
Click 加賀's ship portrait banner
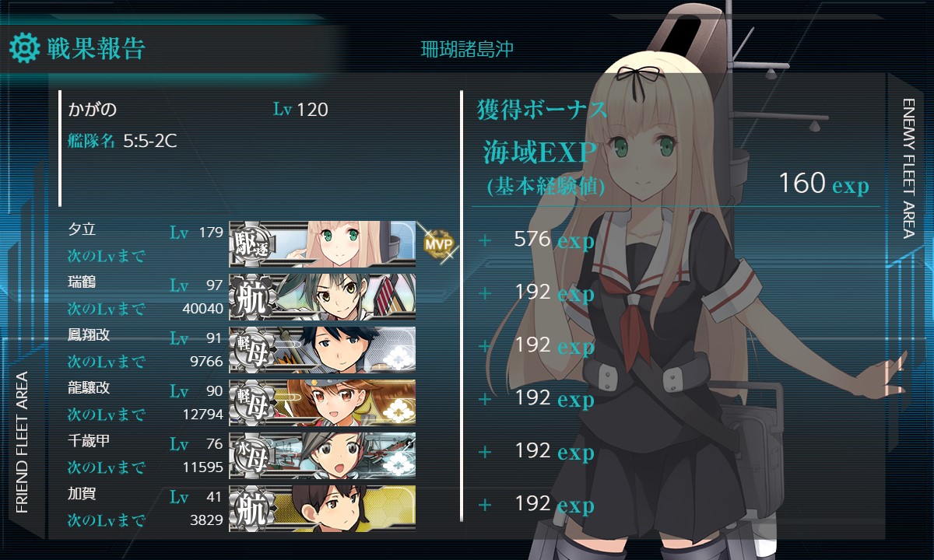click(322, 509)
